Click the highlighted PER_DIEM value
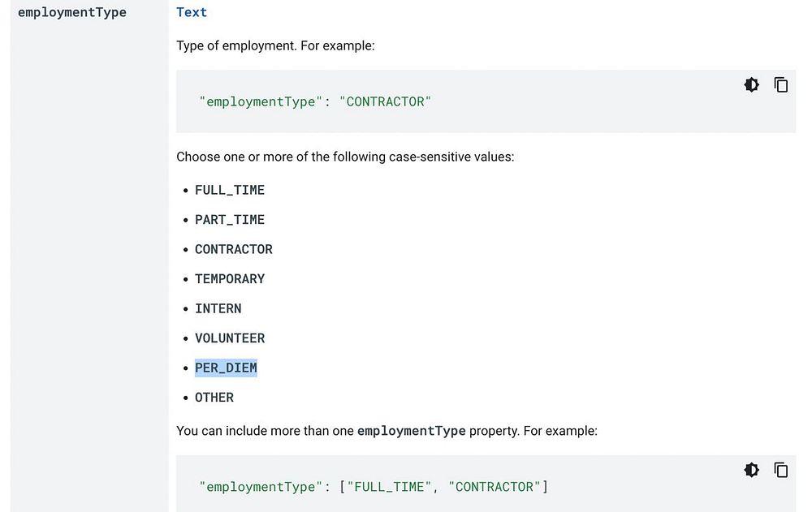The width and height of the screenshot is (812, 512). pos(226,368)
